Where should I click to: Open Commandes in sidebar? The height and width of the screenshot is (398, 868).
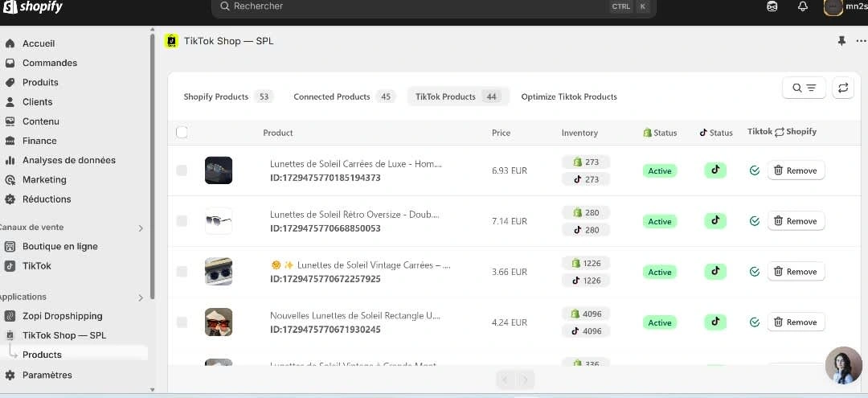[x=49, y=63]
